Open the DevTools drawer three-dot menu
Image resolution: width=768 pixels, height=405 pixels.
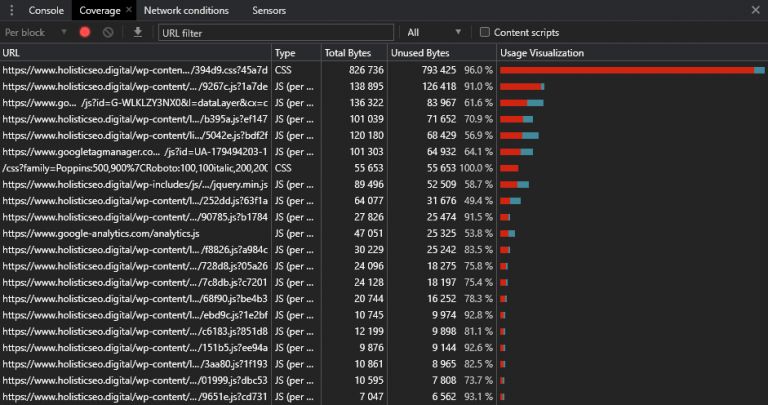11,10
